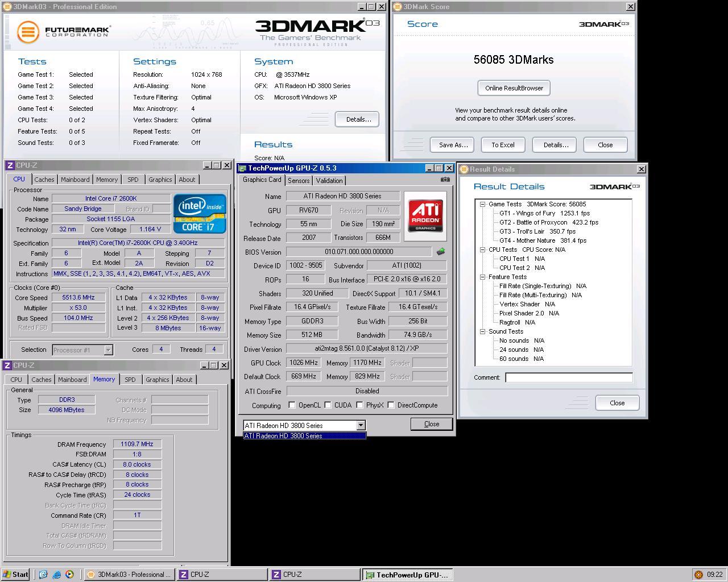
Task: Open Internet Explorer from quick launch
Action: [56, 575]
